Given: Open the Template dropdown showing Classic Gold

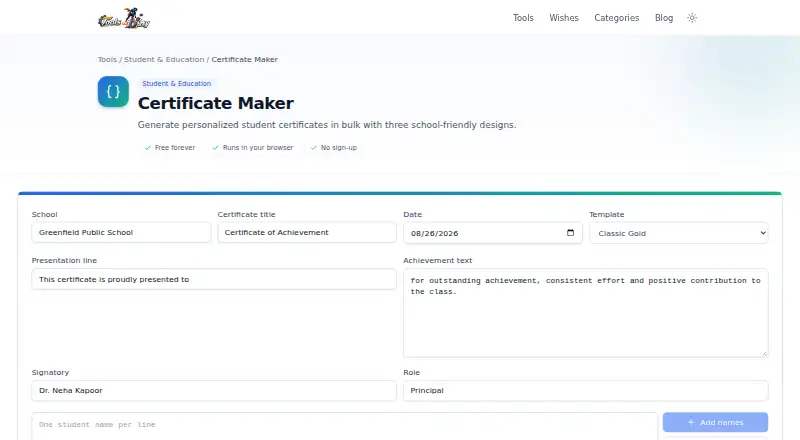Looking at the screenshot, I should click(679, 233).
